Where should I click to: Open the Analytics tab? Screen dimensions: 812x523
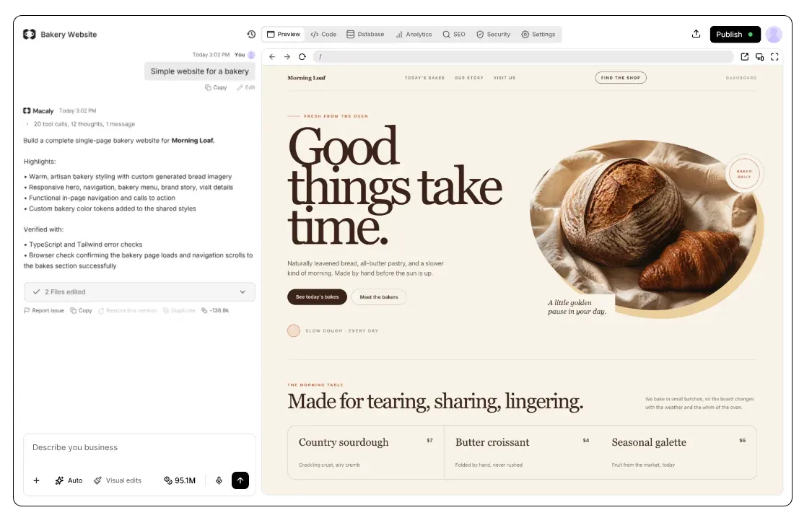click(414, 34)
